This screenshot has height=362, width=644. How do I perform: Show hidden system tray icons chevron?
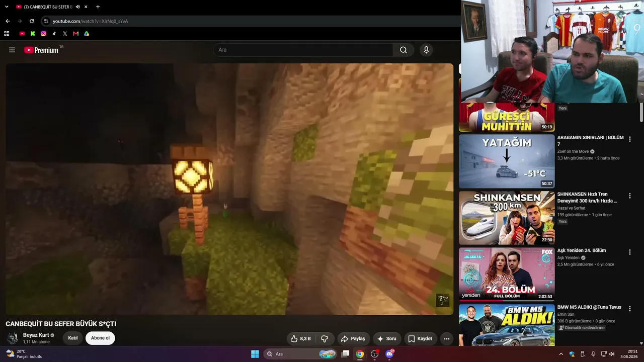[x=561, y=354]
